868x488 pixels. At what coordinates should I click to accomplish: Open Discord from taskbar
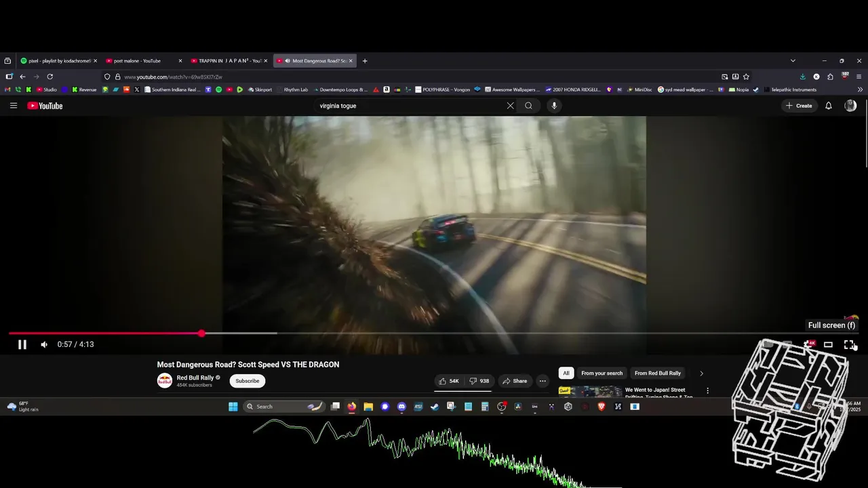click(401, 407)
